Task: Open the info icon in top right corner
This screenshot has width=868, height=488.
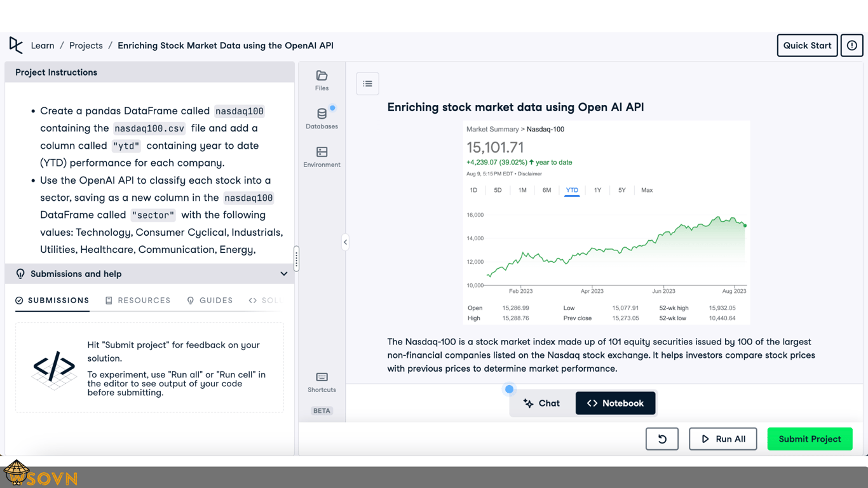Action: (x=851, y=45)
